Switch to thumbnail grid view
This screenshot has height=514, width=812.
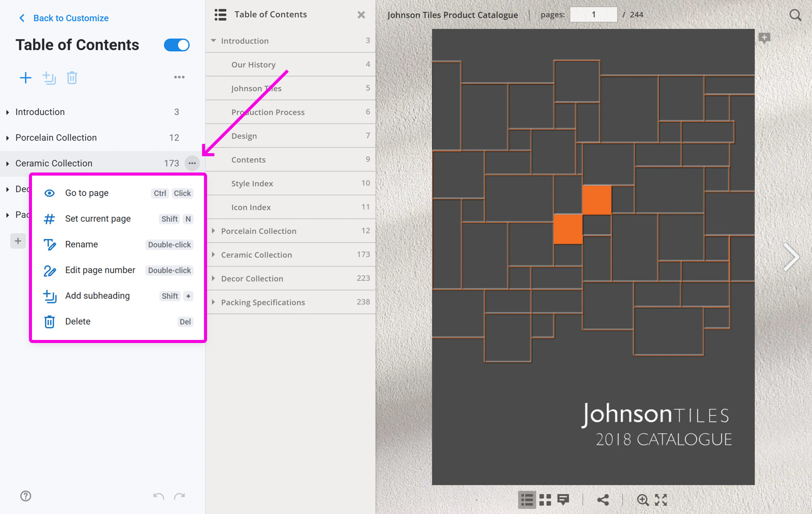click(x=545, y=500)
